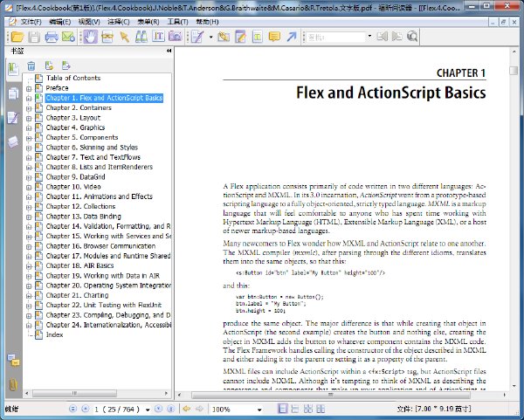Pick the arrow Select Annotation tool
The height and width of the screenshot is (420, 524).
(124, 37)
